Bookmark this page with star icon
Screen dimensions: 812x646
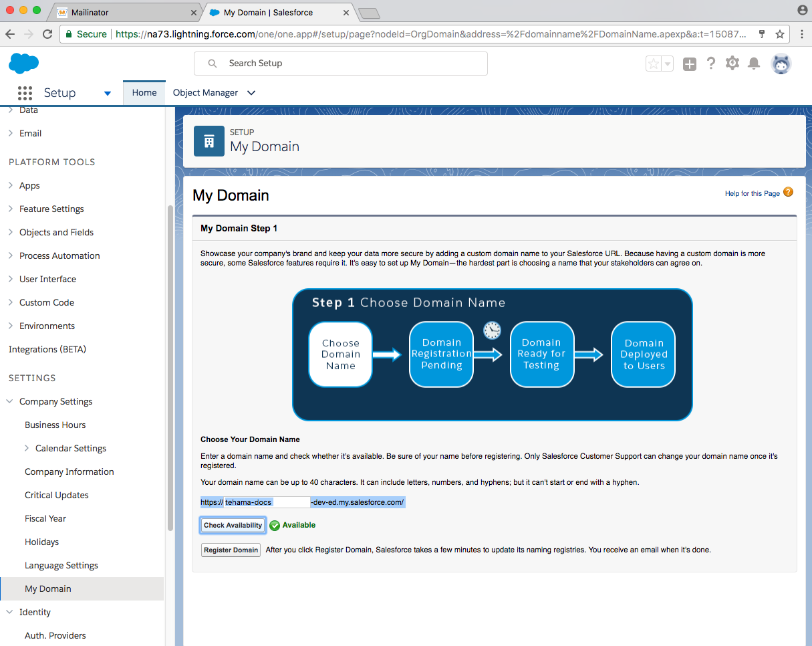point(780,34)
